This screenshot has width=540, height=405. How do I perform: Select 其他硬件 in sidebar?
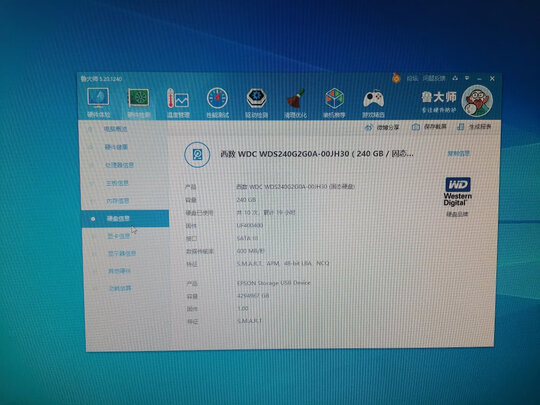[120, 271]
